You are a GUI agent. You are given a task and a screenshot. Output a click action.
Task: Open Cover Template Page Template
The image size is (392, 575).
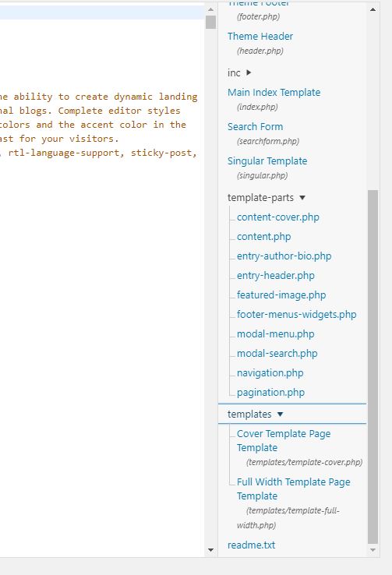284,440
